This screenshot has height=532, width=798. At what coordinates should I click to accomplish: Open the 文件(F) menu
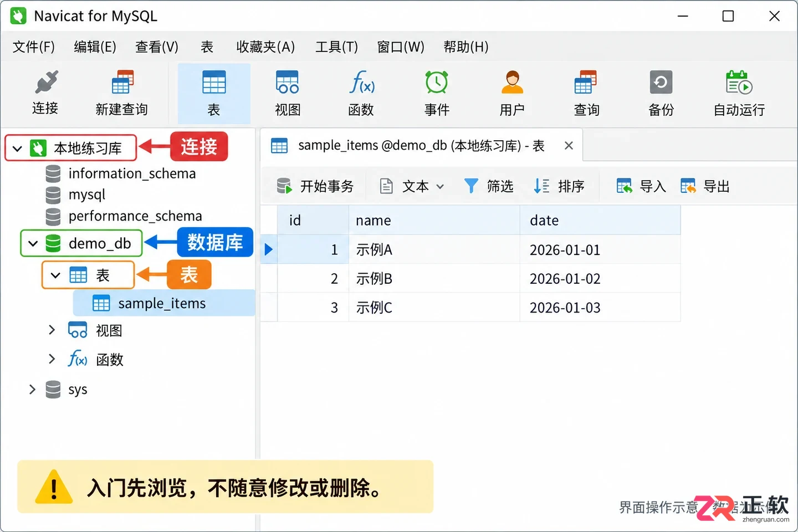point(34,47)
